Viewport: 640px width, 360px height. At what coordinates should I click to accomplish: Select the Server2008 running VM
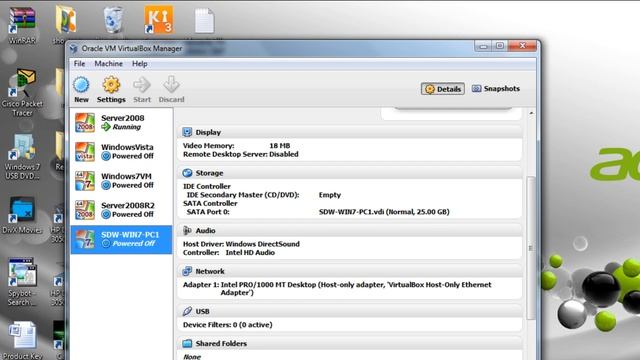(122, 122)
